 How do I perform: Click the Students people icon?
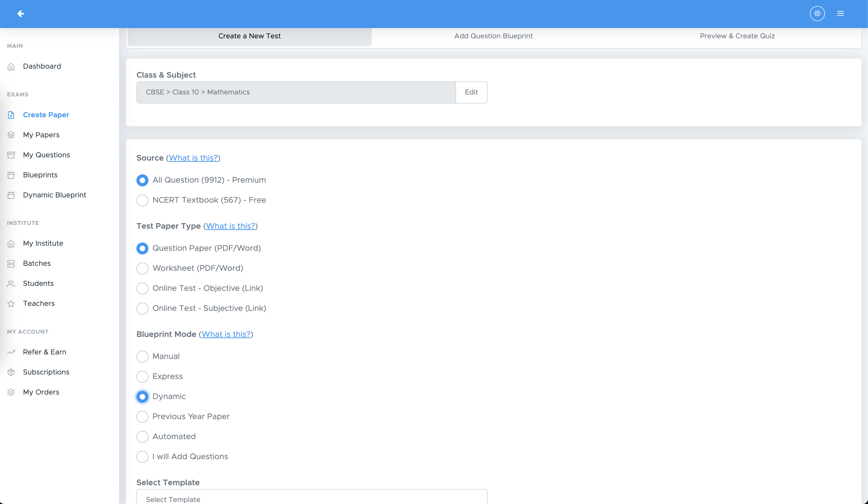[x=11, y=284]
